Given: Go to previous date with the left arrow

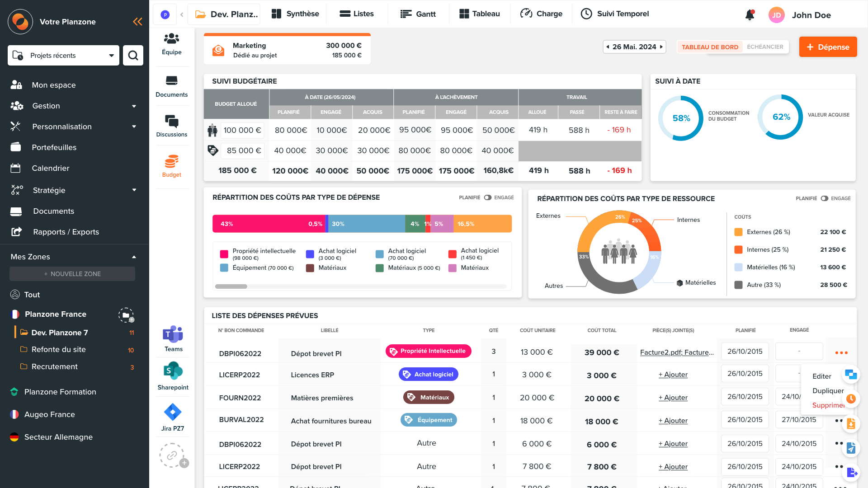Looking at the screenshot, I should coord(607,47).
